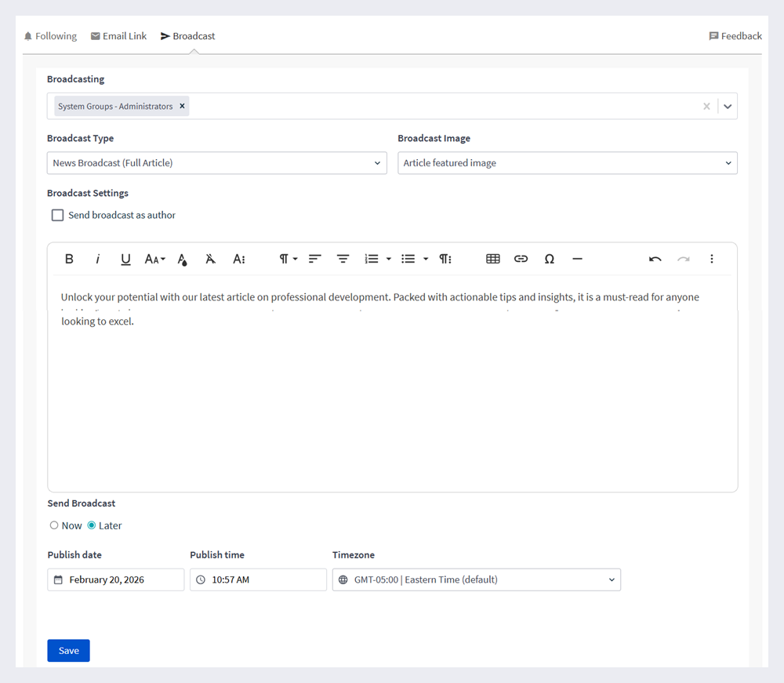The width and height of the screenshot is (784, 683).
Task: Underline the selected editor text
Action: [125, 259]
